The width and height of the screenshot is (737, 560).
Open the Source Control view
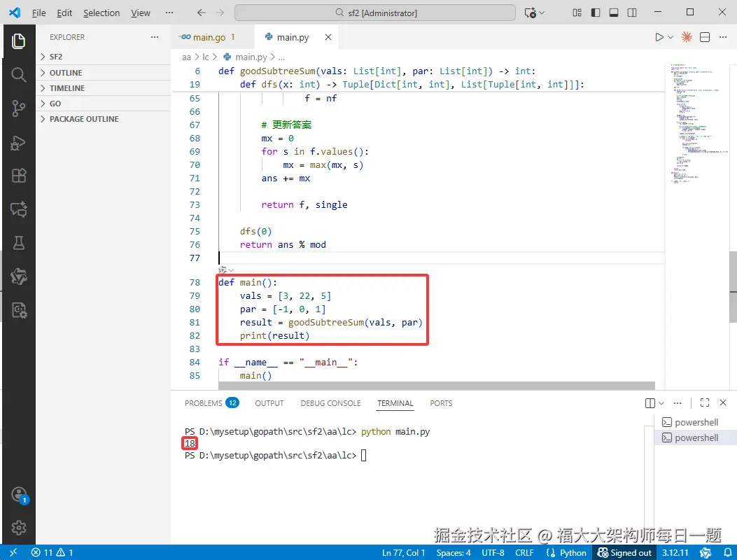(x=18, y=108)
